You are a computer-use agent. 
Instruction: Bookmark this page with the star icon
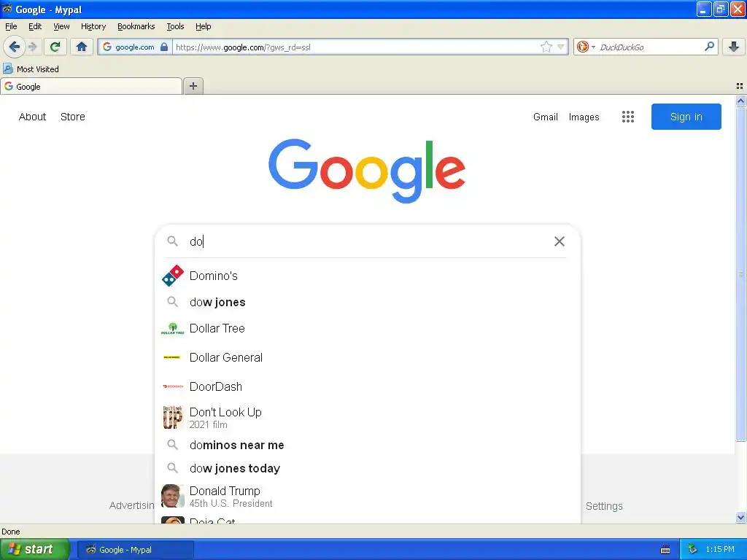(546, 47)
